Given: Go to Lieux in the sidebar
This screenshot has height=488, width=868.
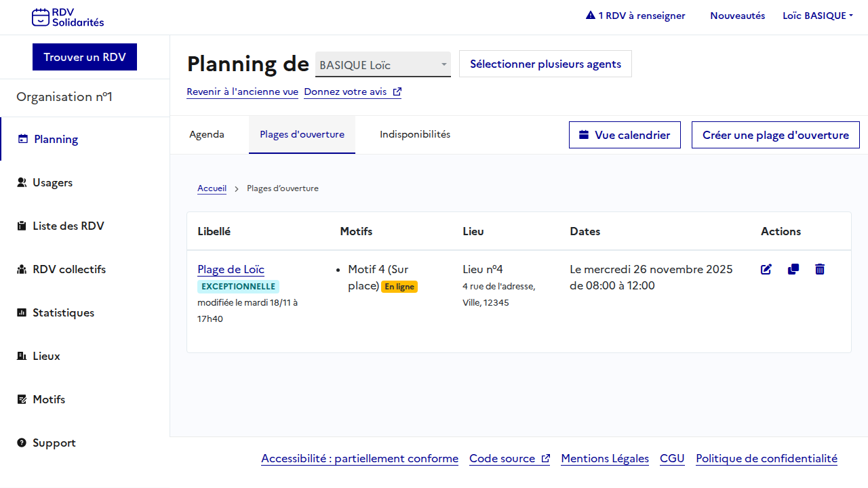Looking at the screenshot, I should pos(46,356).
